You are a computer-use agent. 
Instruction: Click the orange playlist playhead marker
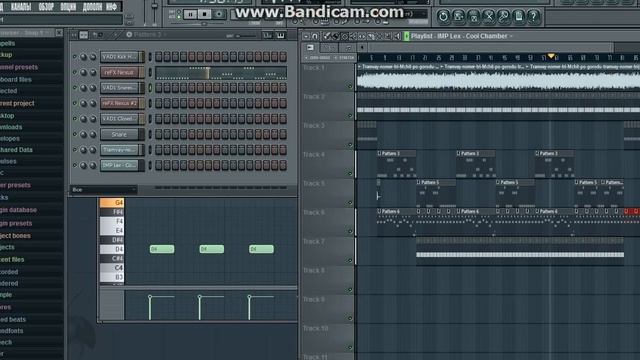point(551,56)
